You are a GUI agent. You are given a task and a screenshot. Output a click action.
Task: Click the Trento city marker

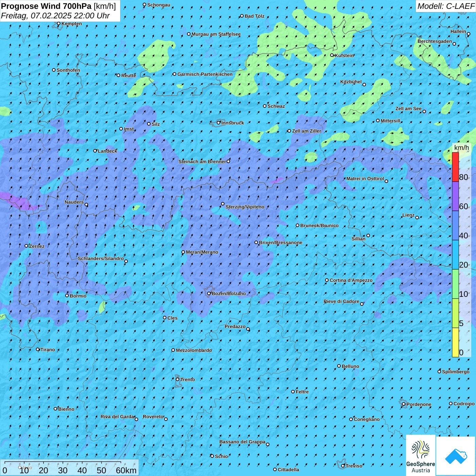coord(177,379)
